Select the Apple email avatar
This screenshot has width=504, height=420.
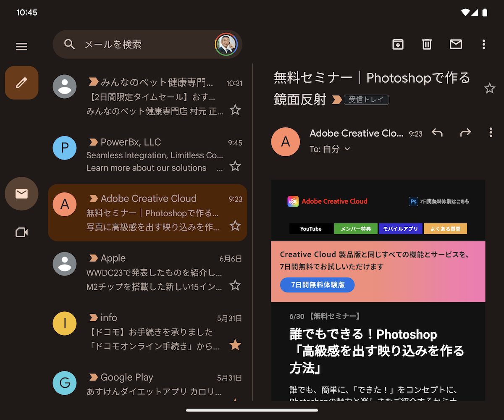point(65,264)
